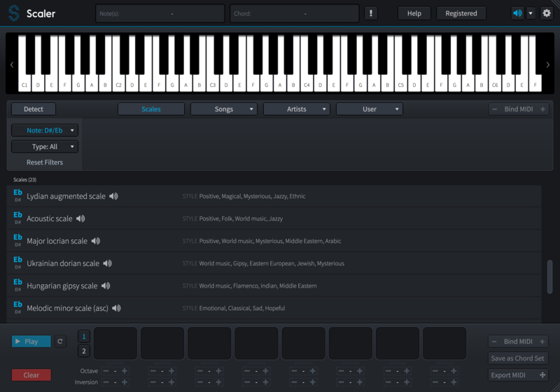The width and height of the screenshot is (560, 392).
Task: Switch to the Scales tab
Action: [151, 109]
